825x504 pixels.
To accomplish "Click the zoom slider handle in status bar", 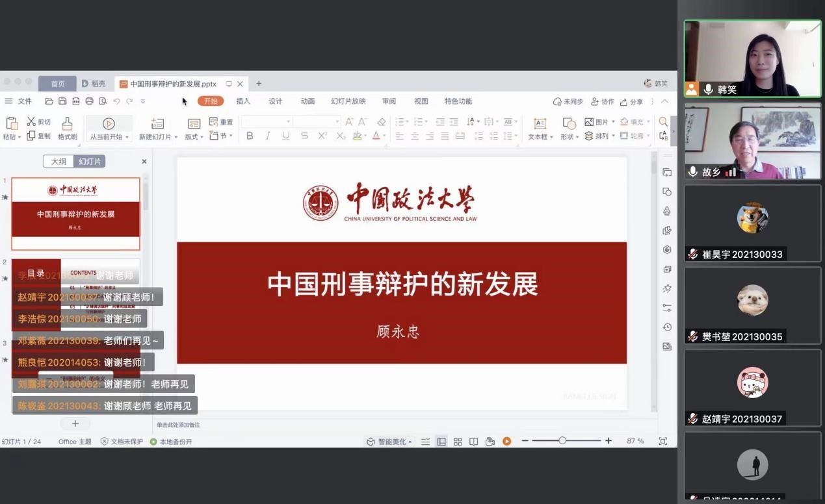I will 562,441.
